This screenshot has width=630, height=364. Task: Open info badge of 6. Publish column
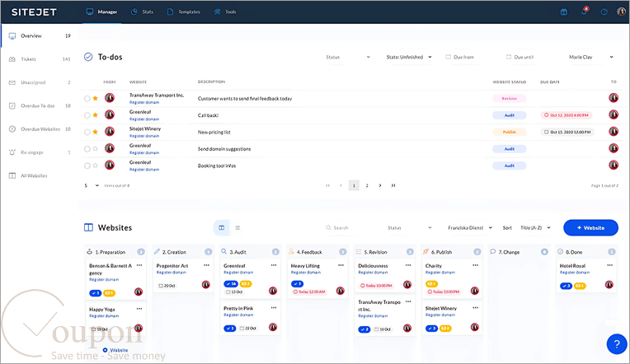point(477,252)
